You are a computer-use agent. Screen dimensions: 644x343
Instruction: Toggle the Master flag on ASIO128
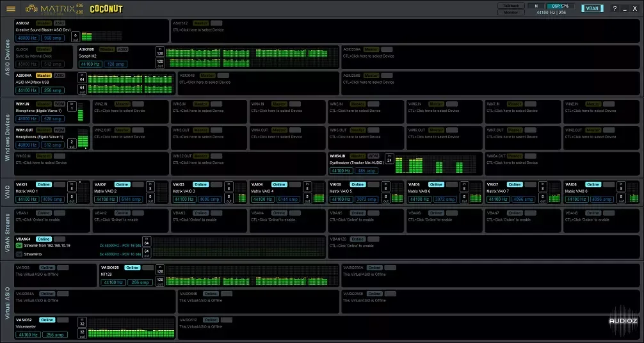[107, 49]
